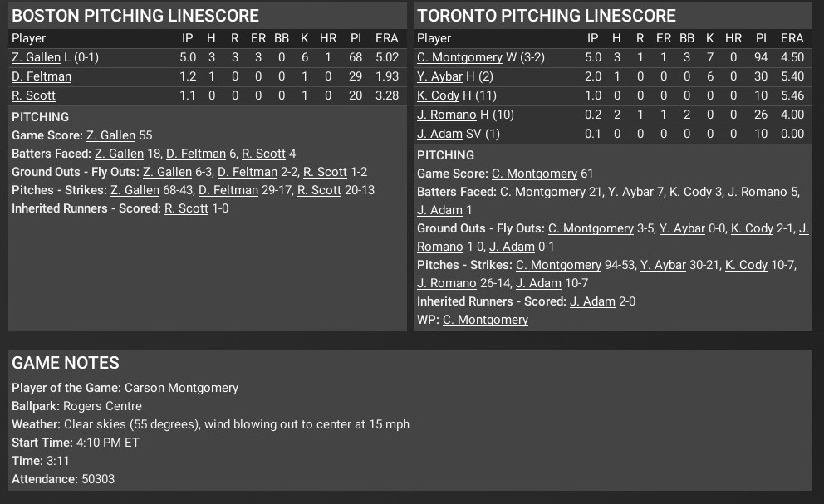Click K. Cody in Toronto linescore table
Screen dimensions: 824x504
coord(438,95)
